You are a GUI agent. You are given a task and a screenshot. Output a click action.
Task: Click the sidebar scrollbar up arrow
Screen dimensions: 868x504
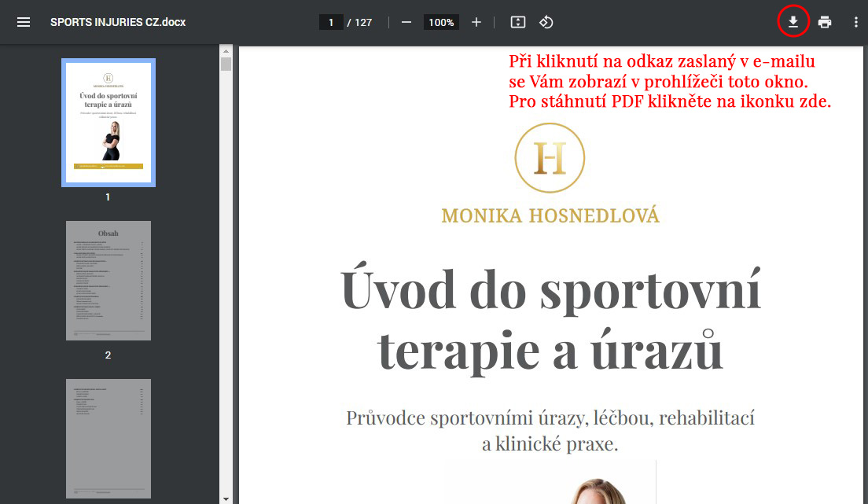[x=226, y=51]
